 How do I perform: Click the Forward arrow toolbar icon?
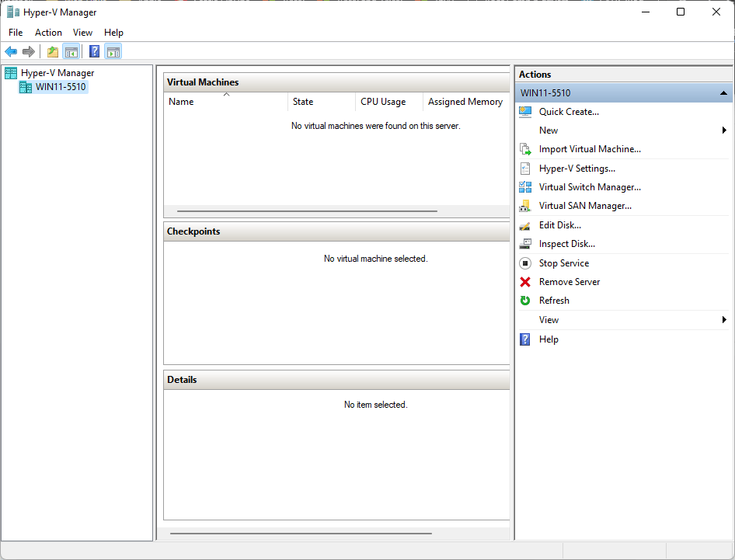(29, 51)
